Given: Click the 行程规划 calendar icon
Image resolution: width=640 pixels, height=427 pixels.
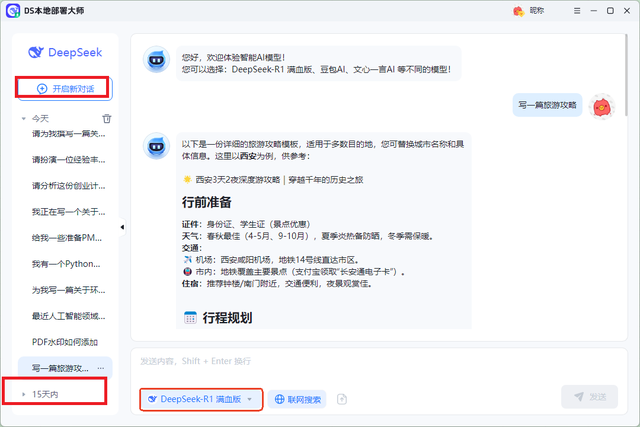Looking at the screenshot, I should pyautogui.click(x=190, y=317).
